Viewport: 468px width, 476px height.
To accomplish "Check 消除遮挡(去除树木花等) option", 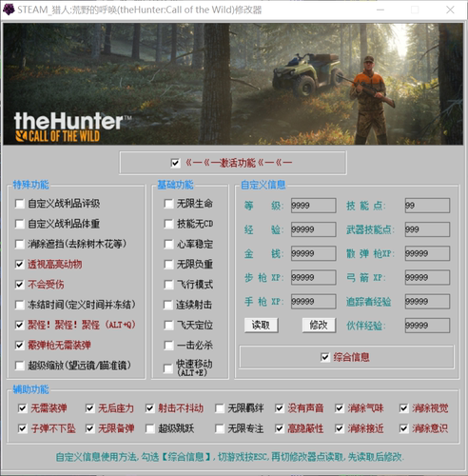I will [x=20, y=245].
